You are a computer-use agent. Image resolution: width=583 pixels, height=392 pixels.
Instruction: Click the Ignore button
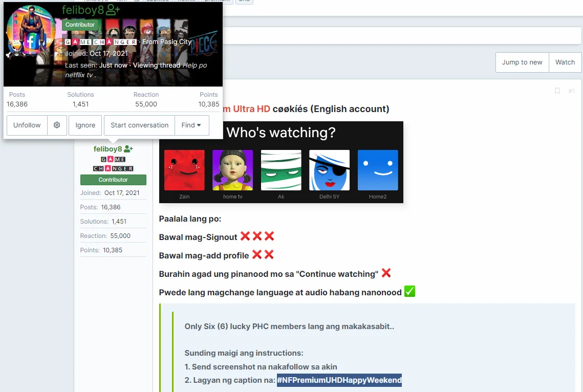click(85, 125)
